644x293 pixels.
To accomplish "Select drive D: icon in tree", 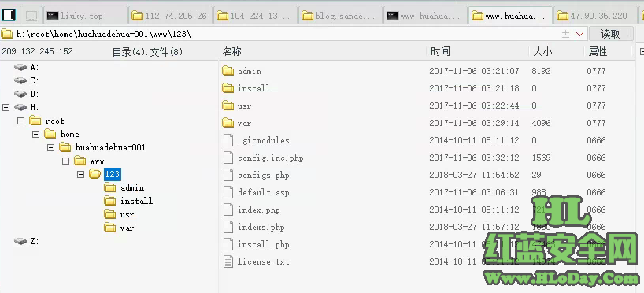I will click(x=20, y=94).
